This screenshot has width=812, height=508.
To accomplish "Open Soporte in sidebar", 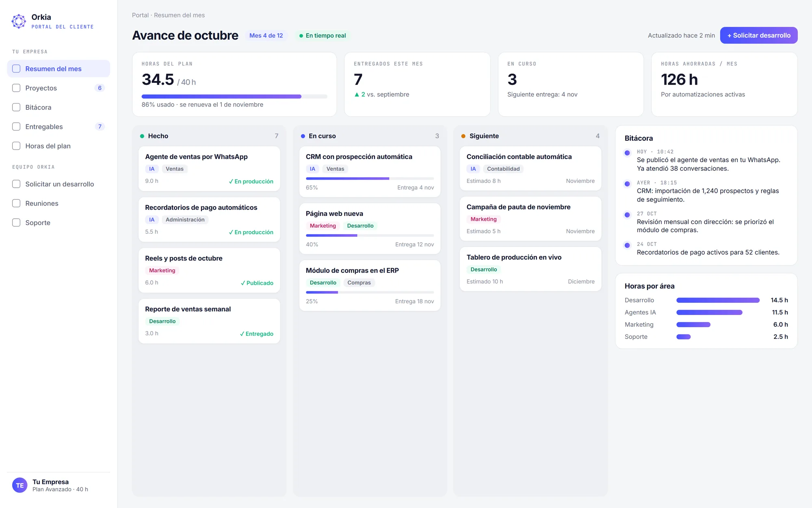I will 58,223.
